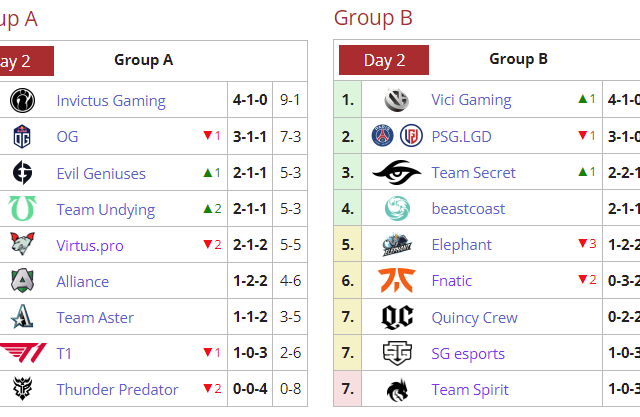This screenshot has width=640, height=417.
Task: Open the beastcoast team link
Action: 468,209
